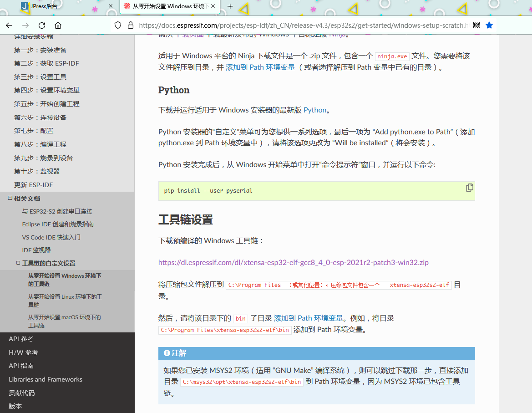Select the 从零开始设置 Windows 环境 tab

[170, 6]
